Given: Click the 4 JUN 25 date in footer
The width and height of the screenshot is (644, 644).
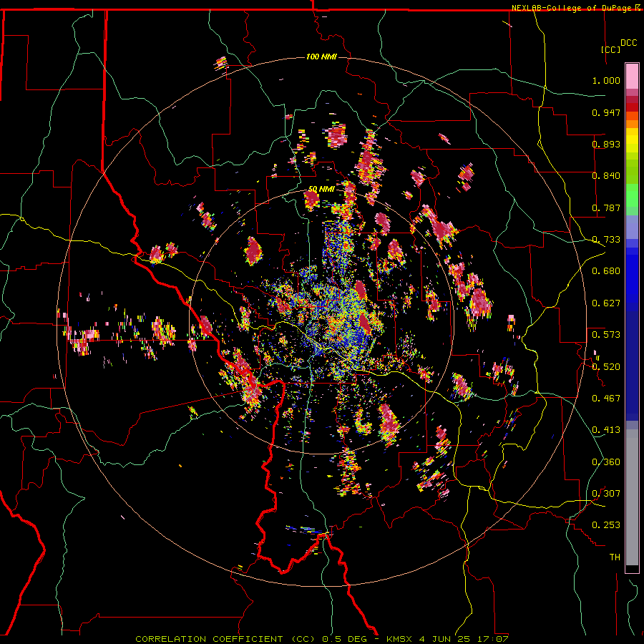Looking at the screenshot, I should tap(444, 639).
